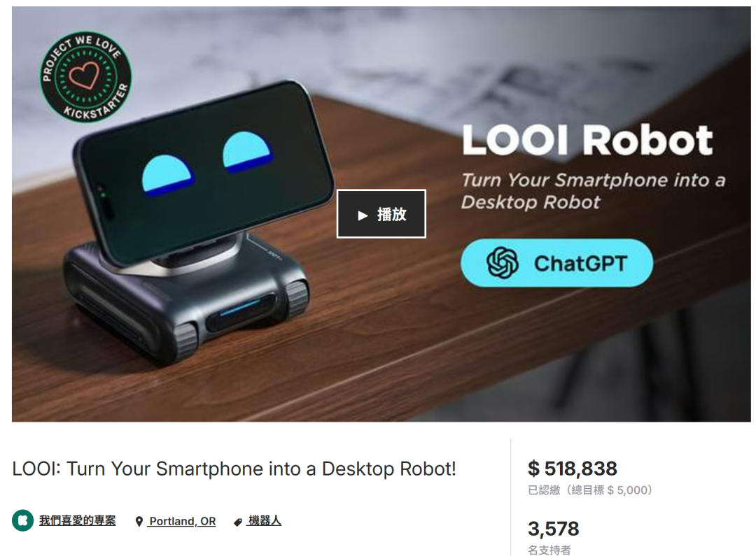The width and height of the screenshot is (756, 556).
Task: Click the 總目標 $ 5,000 goal text
Action: [x=608, y=490]
